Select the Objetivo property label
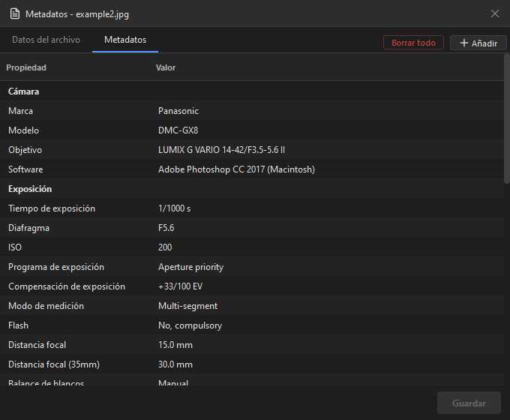Image resolution: width=510 pixels, height=420 pixels. tap(25, 150)
